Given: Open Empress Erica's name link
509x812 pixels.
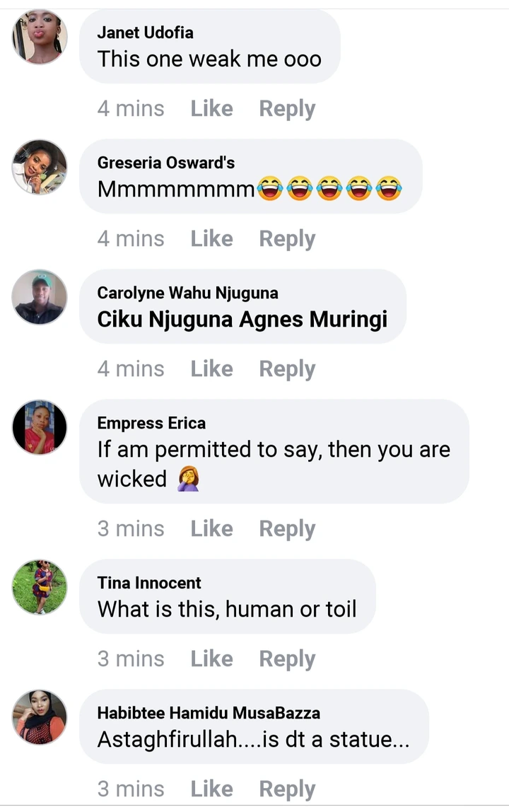Looking at the screenshot, I should 151,423.
